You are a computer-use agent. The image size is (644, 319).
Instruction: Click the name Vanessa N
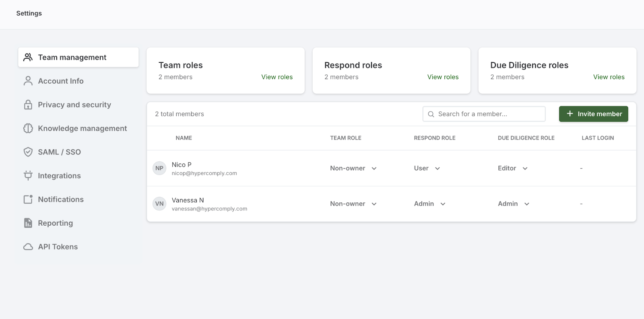(x=188, y=200)
